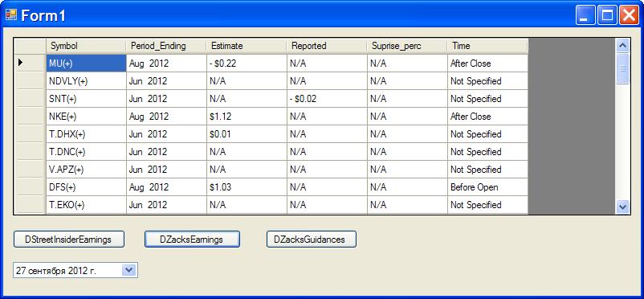Image resolution: width=644 pixels, height=299 pixels.
Task: Select the T.EKO(+) symbol cell
Action: [86, 205]
